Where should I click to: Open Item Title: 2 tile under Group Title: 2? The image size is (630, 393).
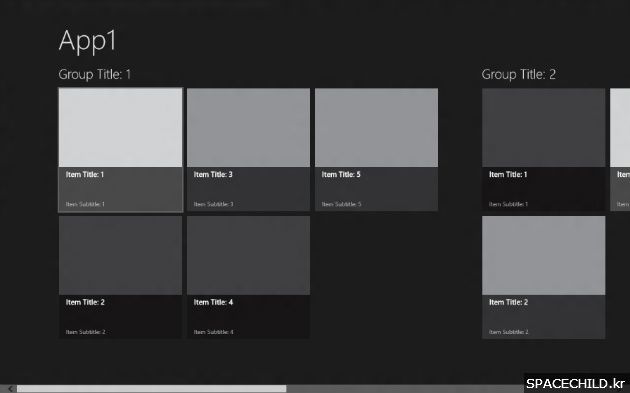click(544, 277)
